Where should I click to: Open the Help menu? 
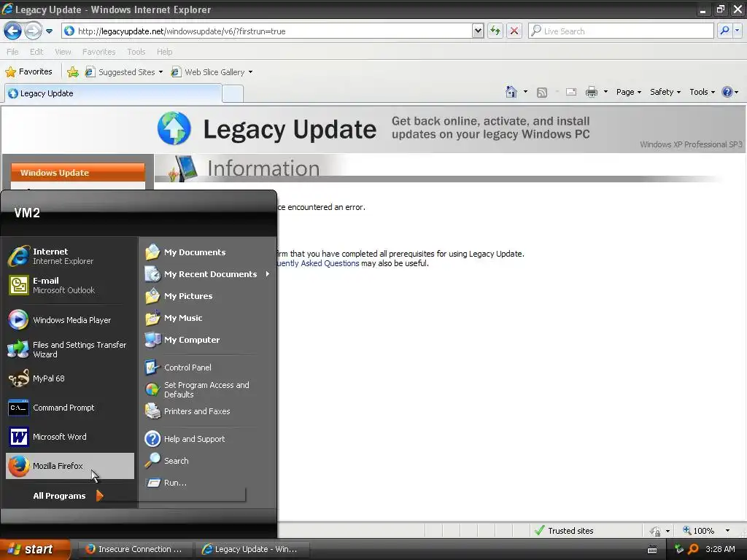(x=164, y=52)
